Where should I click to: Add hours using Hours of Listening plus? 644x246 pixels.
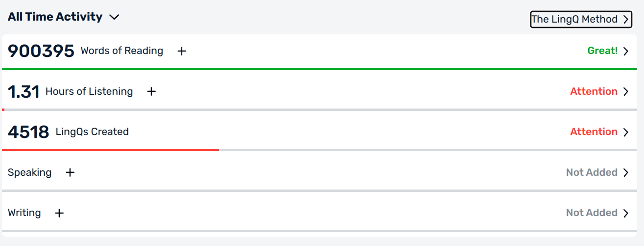click(x=151, y=91)
